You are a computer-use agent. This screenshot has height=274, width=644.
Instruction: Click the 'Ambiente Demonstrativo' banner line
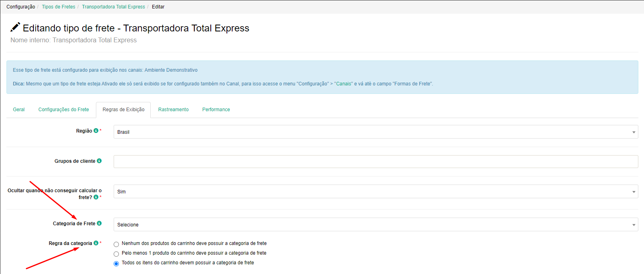[105, 70]
